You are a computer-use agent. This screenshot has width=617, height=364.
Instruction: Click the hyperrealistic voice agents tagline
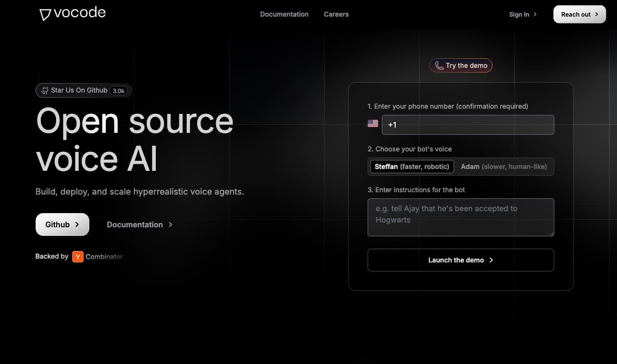coord(140,192)
